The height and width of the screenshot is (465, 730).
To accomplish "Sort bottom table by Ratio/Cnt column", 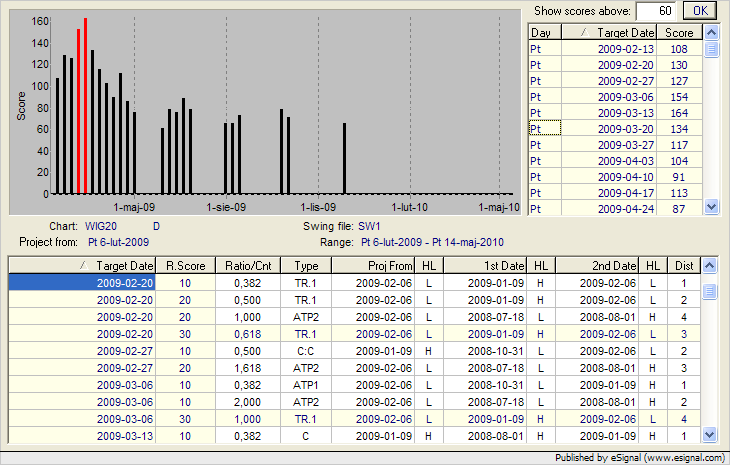I will [x=243, y=265].
